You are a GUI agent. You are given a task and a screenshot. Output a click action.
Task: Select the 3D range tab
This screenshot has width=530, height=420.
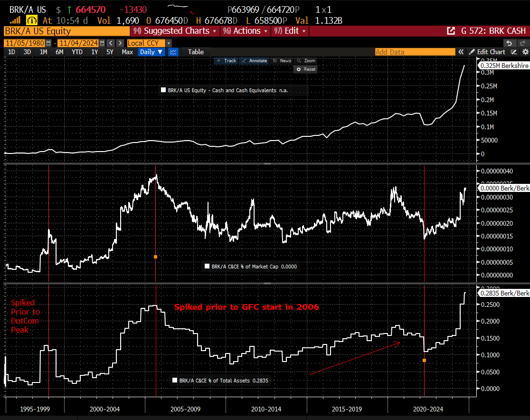coord(27,52)
